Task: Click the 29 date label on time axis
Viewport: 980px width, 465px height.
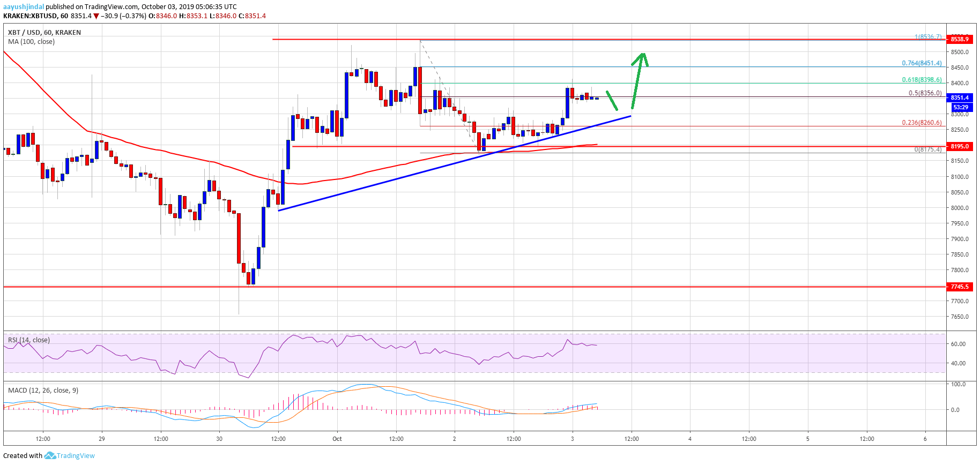Action: pyautogui.click(x=102, y=439)
